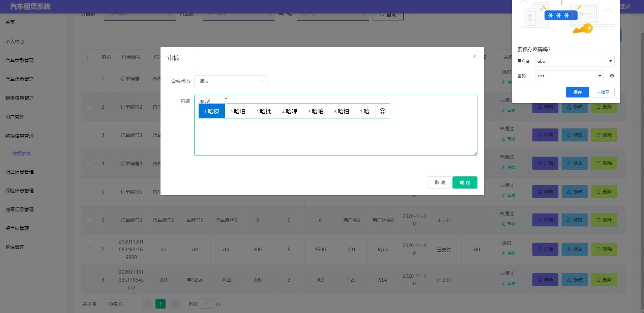Image resolution: width=644 pixels, height=313 pixels.
Task: Open the 审核状态 dropdown showing 通过
Action: point(231,81)
